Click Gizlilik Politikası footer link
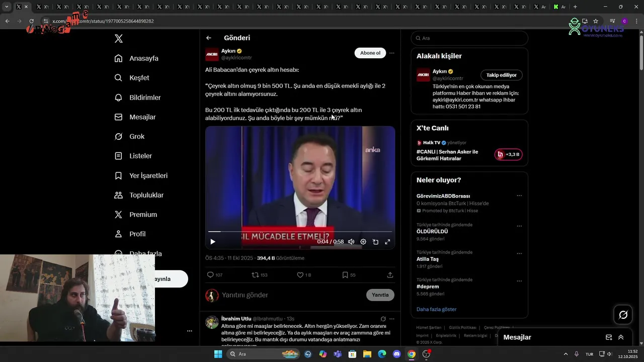Viewport: 644px width, 362px height. tap(462, 327)
